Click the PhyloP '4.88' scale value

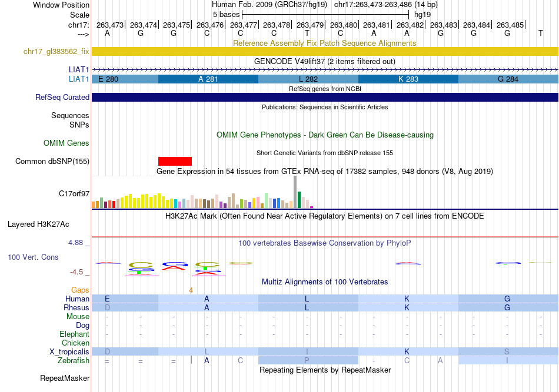click(75, 243)
